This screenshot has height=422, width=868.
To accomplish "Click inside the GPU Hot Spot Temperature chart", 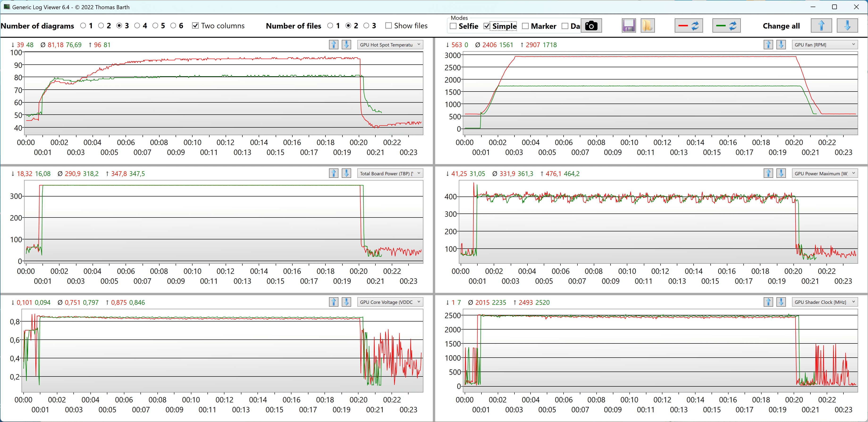I will pos(223,94).
